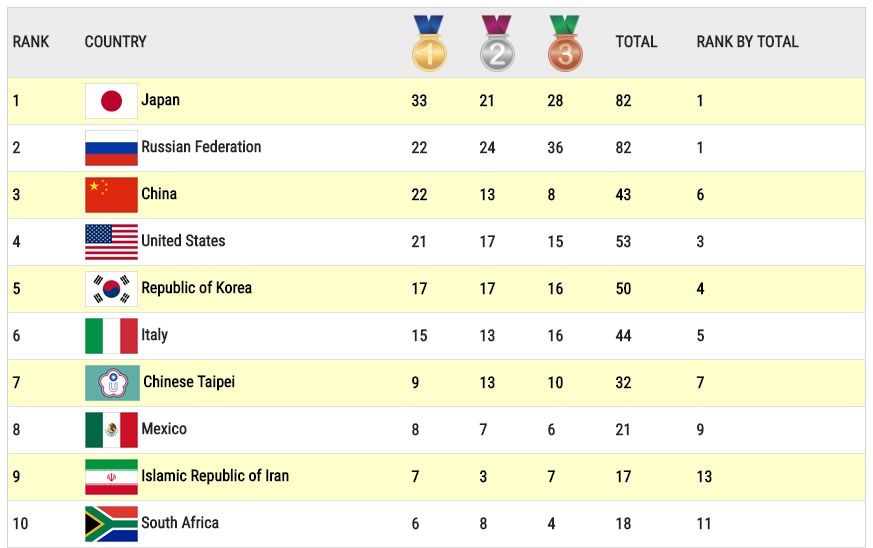Click the bronze medal icon header

565,43
